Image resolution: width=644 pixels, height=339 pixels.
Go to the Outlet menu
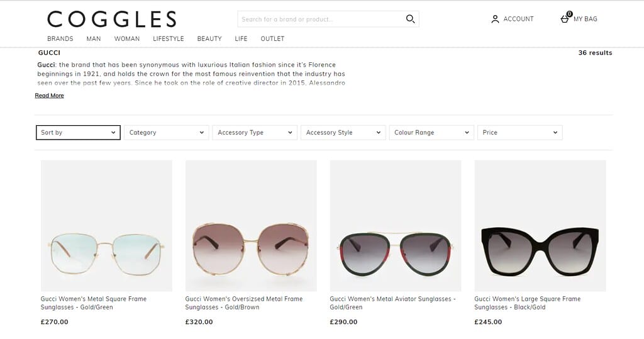click(272, 39)
